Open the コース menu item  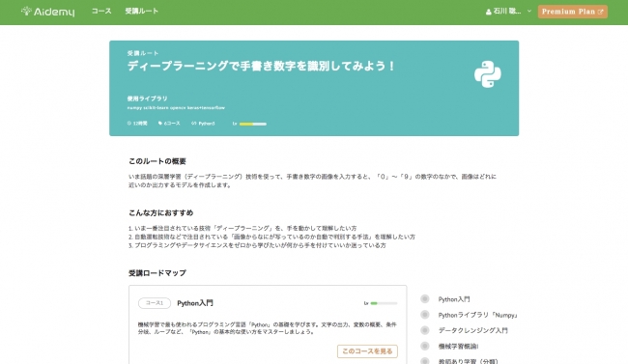click(x=101, y=12)
